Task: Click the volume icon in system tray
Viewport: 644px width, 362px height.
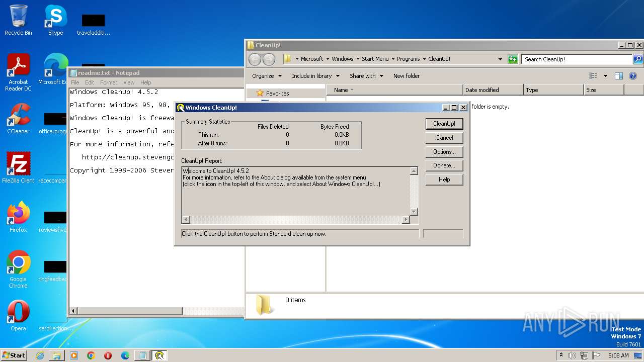Action: click(x=572, y=355)
